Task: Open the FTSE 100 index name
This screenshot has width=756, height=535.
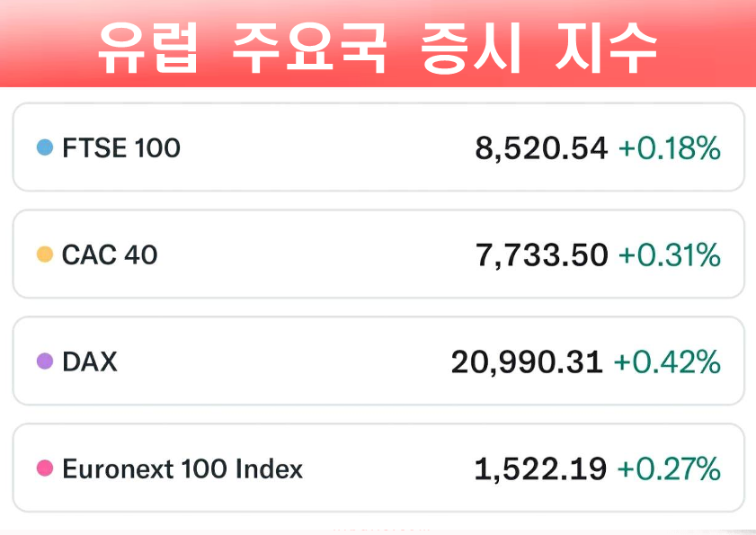Action: 121,147
